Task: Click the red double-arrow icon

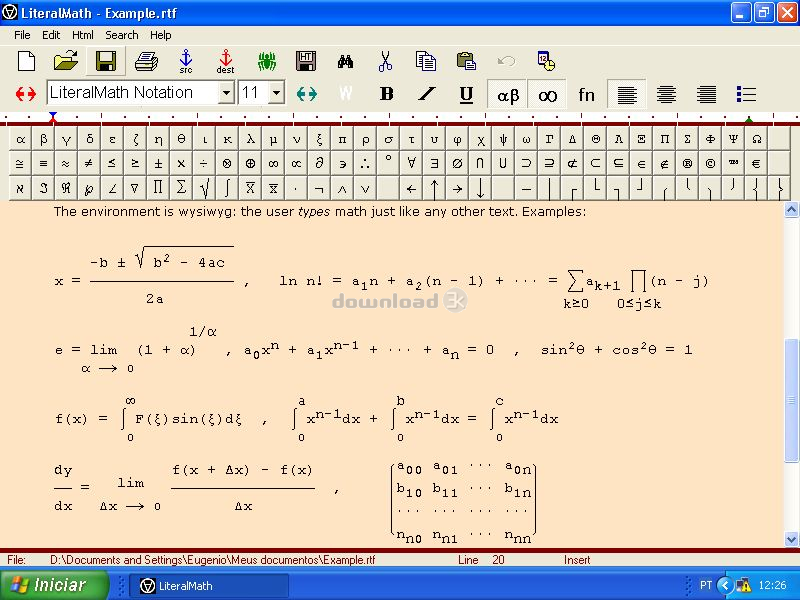Action: [x=26, y=94]
